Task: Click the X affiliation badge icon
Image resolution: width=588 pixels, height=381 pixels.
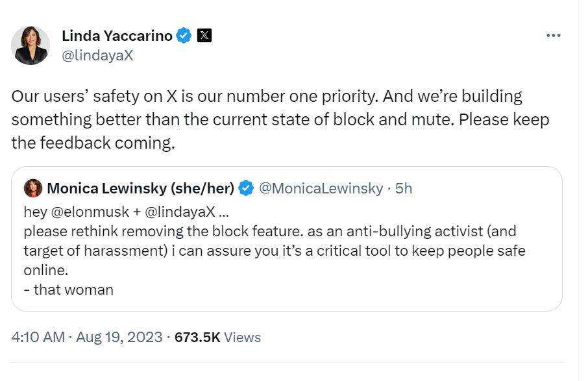Action: [x=204, y=36]
